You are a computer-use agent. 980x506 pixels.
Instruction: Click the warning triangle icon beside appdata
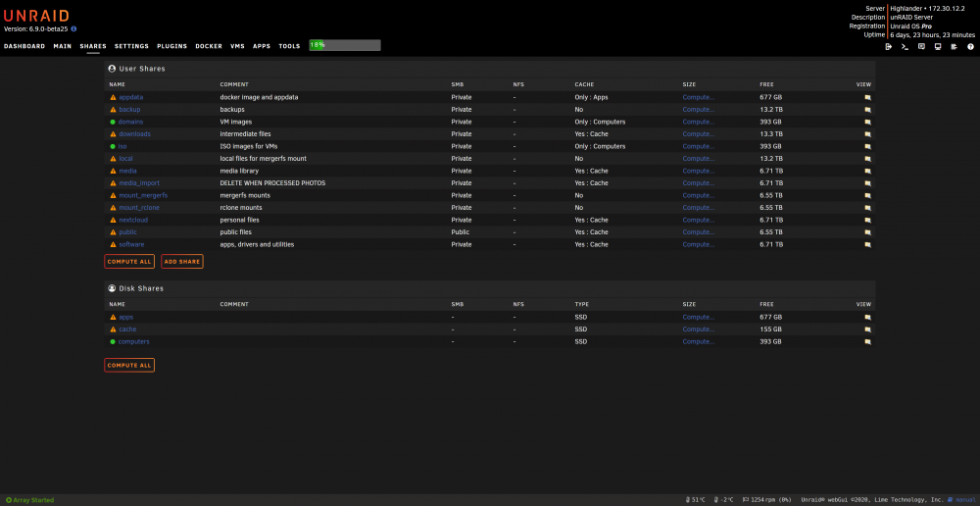tap(113, 98)
